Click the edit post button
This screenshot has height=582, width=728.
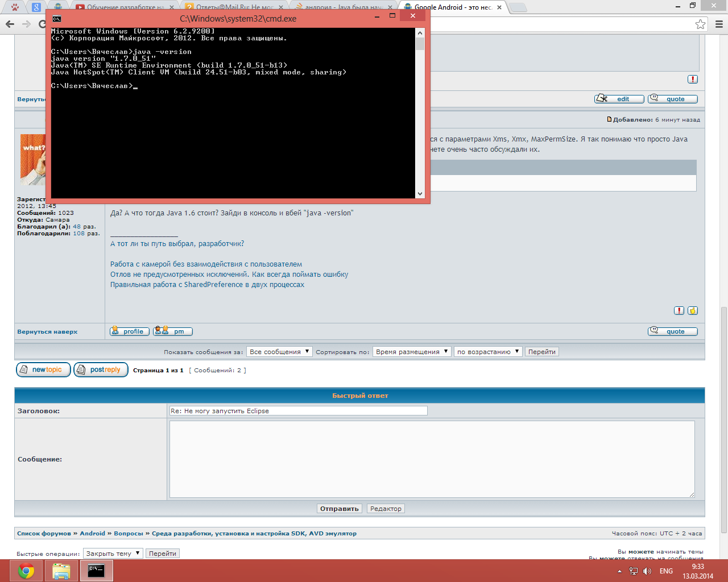[x=619, y=99]
